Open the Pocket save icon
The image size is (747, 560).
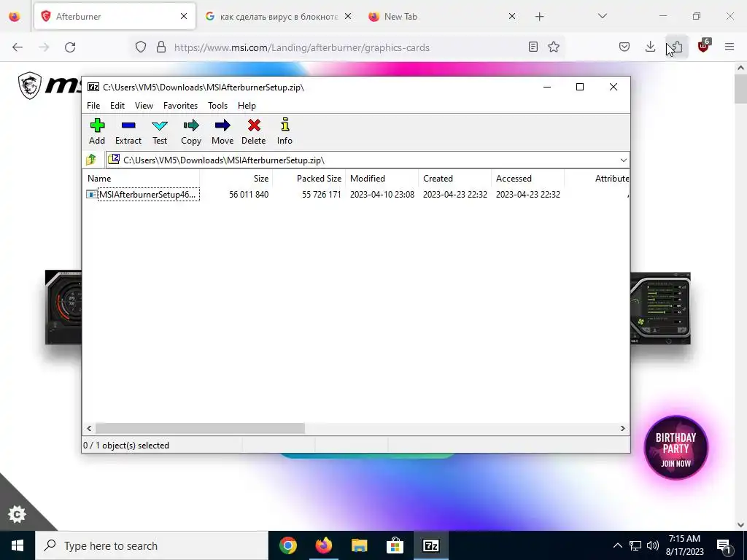pos(624,47)
